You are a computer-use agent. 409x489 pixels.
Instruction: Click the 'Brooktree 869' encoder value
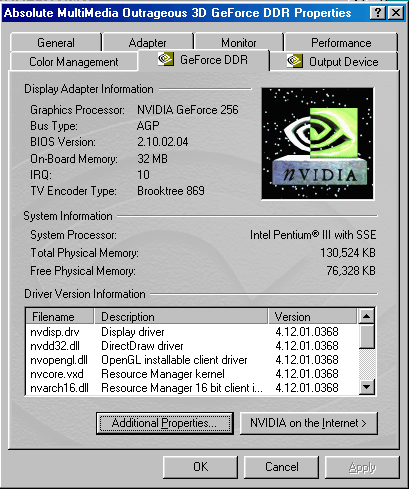[171, 191]
